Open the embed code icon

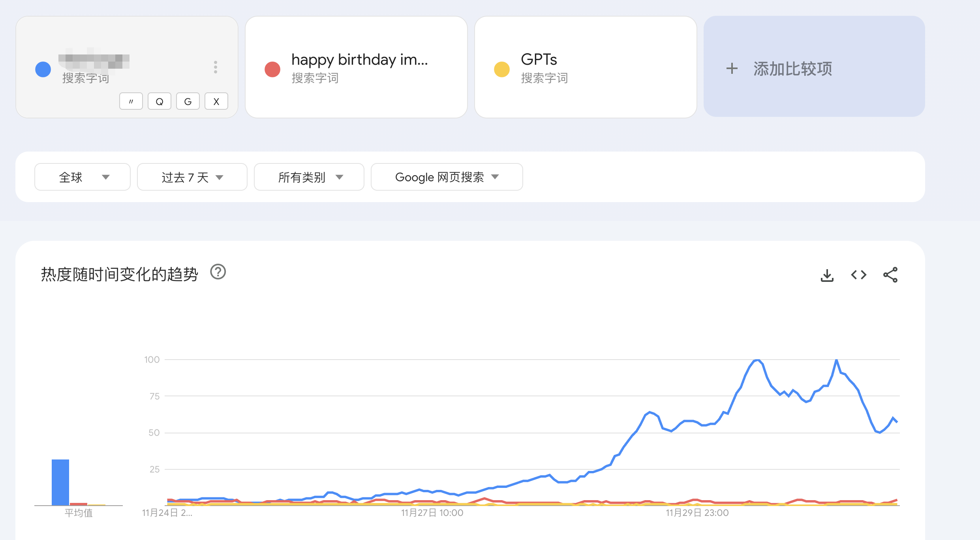click(858, 275)
